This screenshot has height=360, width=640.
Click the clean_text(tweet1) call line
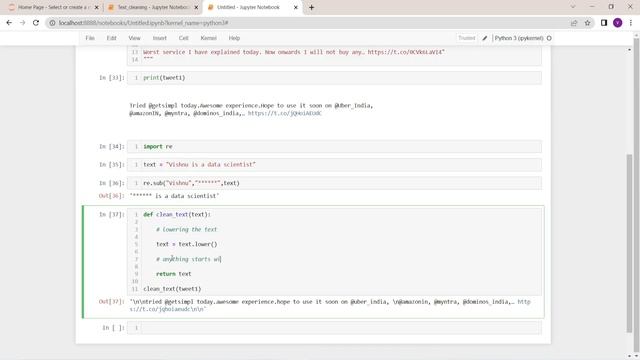click(172, 289)
